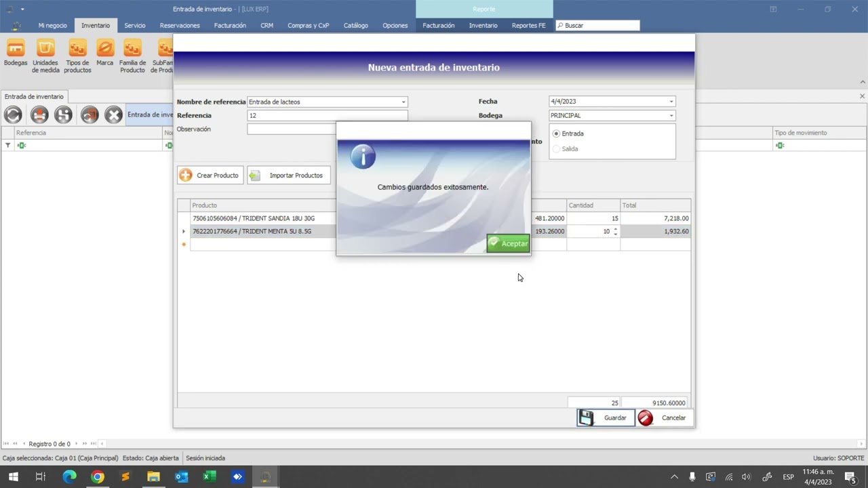The image size is (868, 488).
Task: Open the notifications center icon
Action: coord(850,477)
